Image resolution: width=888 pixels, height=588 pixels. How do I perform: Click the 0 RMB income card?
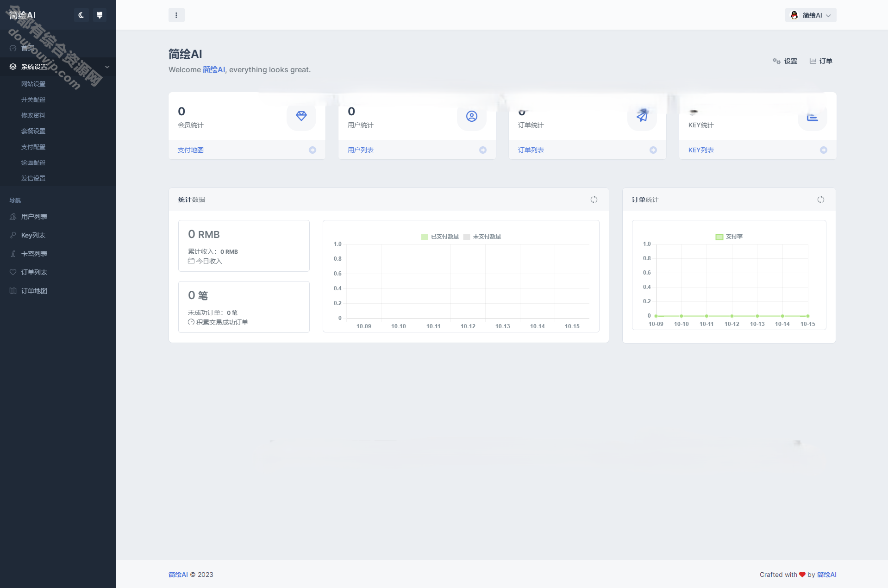244,246
